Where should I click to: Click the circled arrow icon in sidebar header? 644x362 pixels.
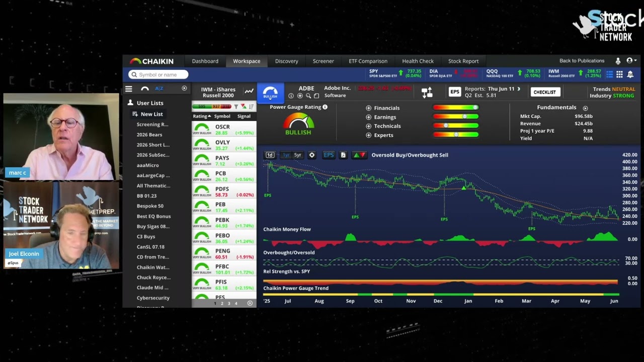coord(184,88)
